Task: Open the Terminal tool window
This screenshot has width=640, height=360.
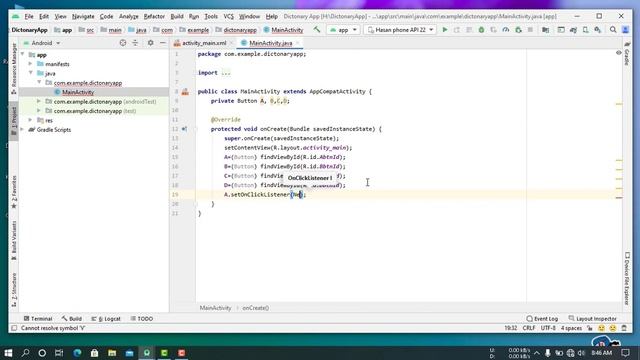Action: tap(38, 318)
